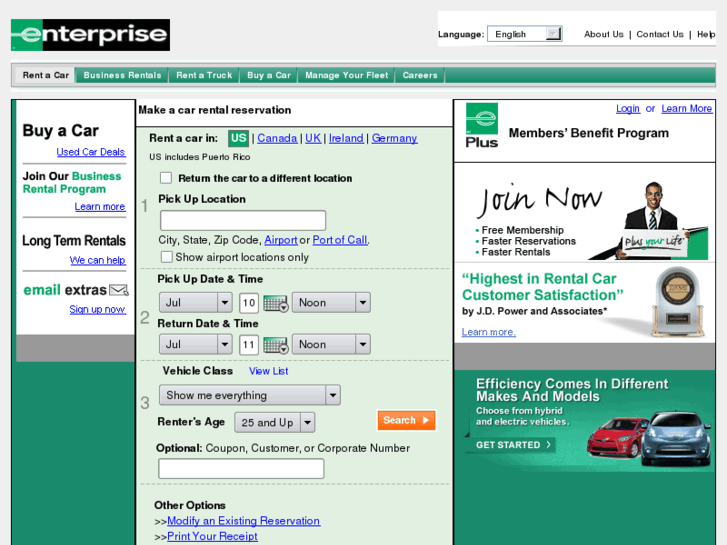Check Return the car to a different location

click(166, 178)
